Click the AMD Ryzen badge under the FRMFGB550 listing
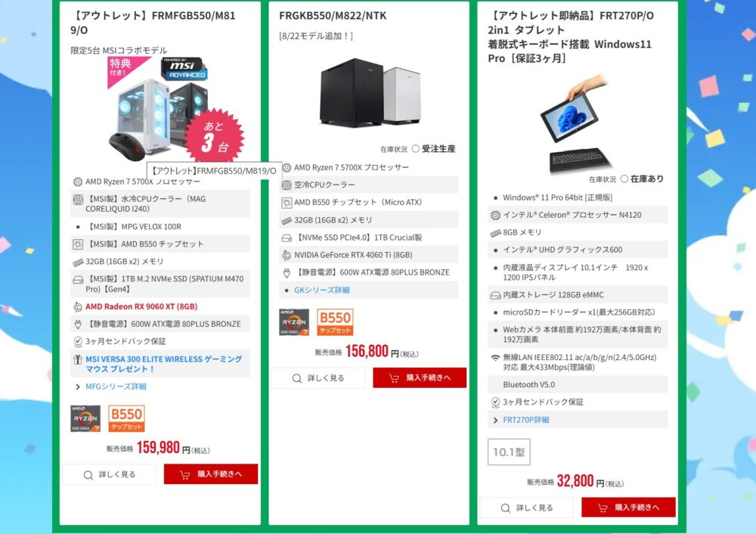Image resolution: width=756 pixels, height=534 pixels. [x=85, y=418]
